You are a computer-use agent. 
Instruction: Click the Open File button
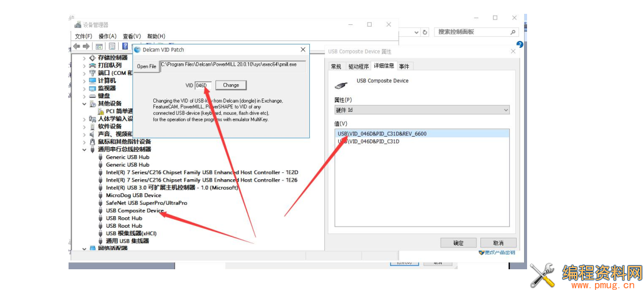click(147, 67)
